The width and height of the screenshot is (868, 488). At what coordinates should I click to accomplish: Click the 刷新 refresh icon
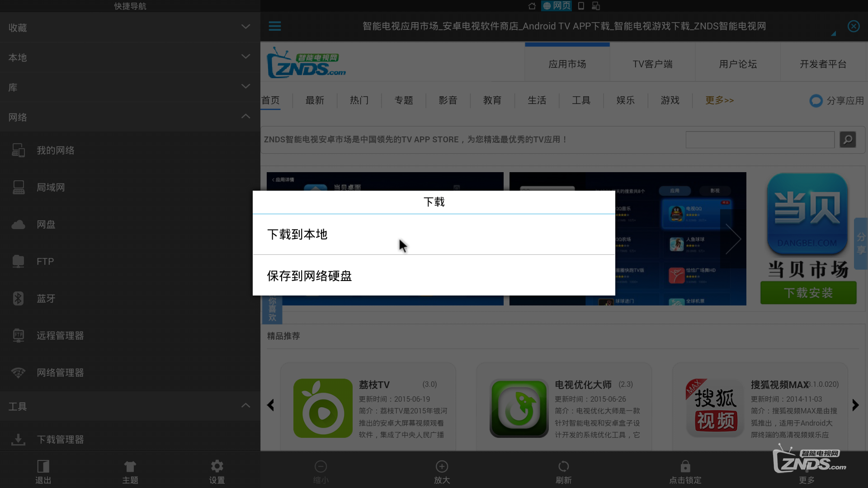tap(563, 466)
